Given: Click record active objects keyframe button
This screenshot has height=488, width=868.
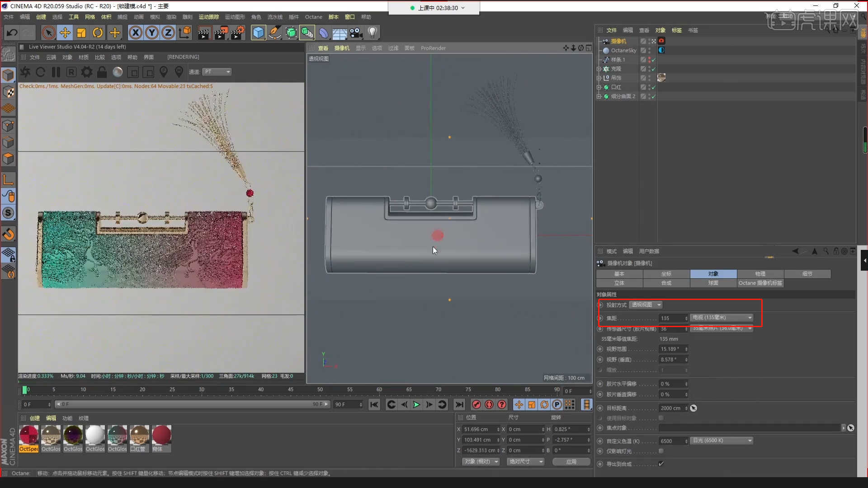Looking at the screenshot, I should 476,405.
